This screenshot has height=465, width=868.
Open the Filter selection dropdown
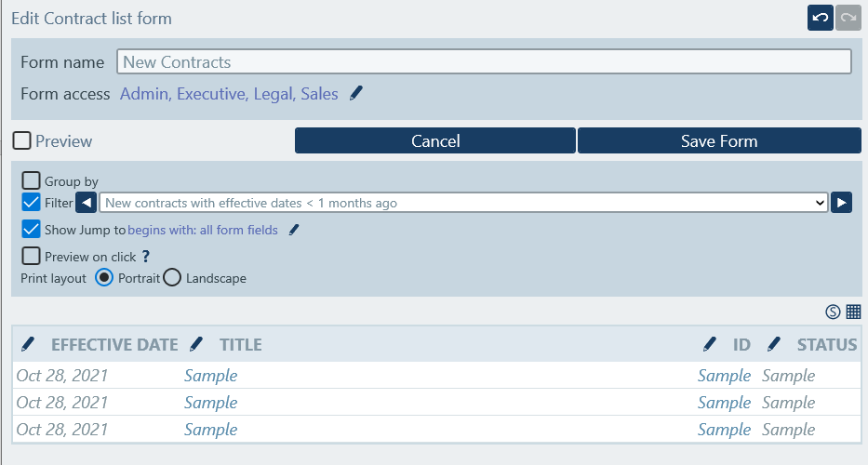click(x=464, y=203)
